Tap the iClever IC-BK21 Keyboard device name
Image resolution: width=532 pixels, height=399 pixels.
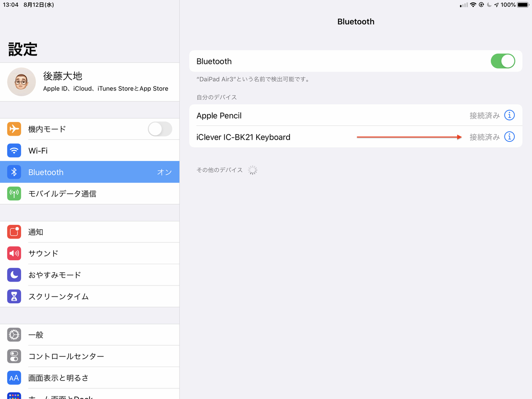tap(243, 137)
